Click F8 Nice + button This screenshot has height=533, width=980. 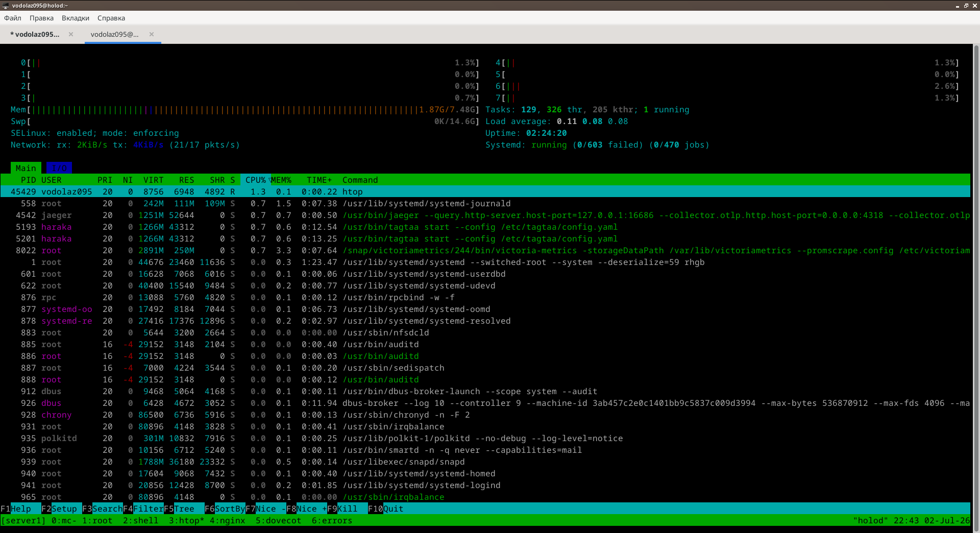click(307, 508)
